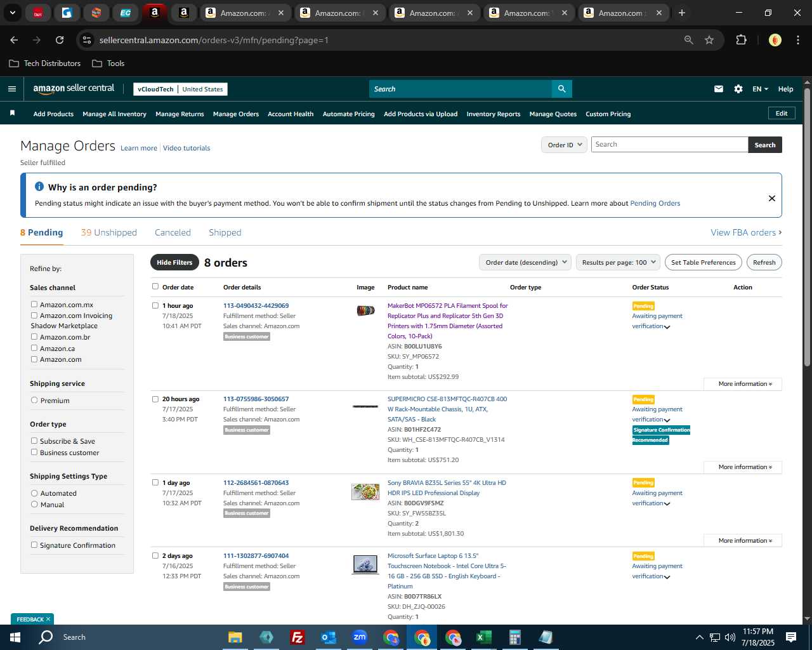Switch to the 39 Unshipped tab
The height and width of the screenshot is (650, 812).
(109, 232)
